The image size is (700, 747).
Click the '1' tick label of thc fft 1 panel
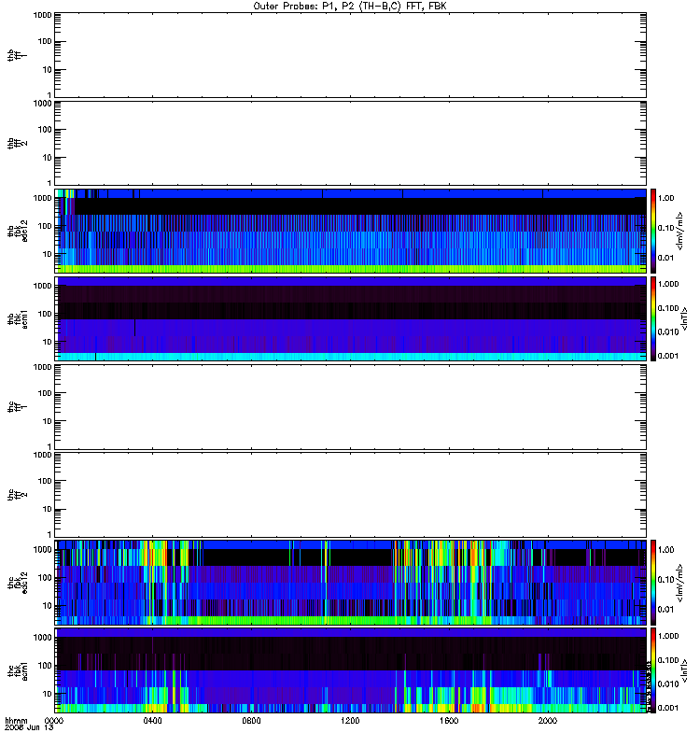click(49, 446)
